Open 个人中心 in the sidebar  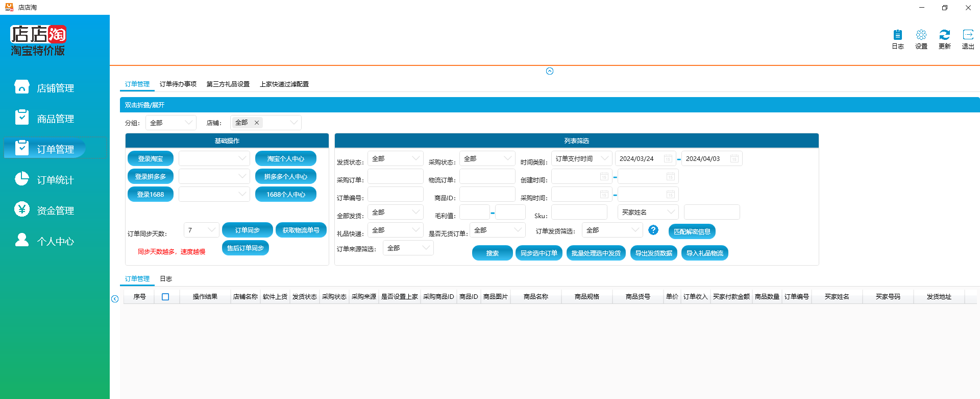(45, 241)
